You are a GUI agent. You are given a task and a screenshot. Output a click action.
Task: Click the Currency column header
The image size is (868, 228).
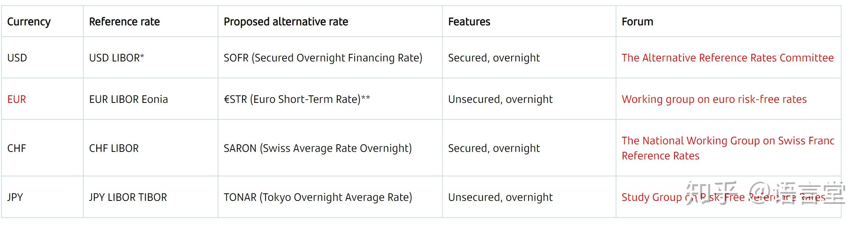29,21
